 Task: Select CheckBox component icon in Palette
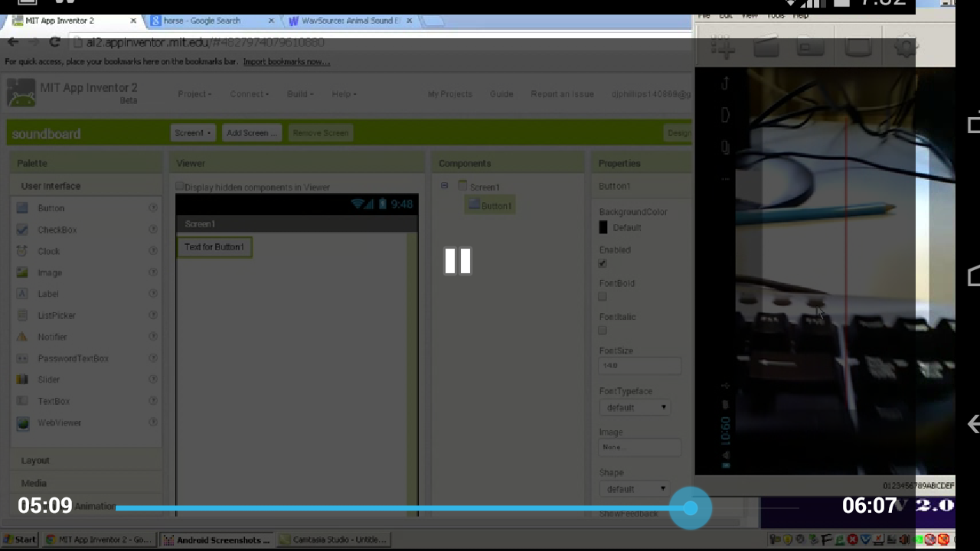22,230
